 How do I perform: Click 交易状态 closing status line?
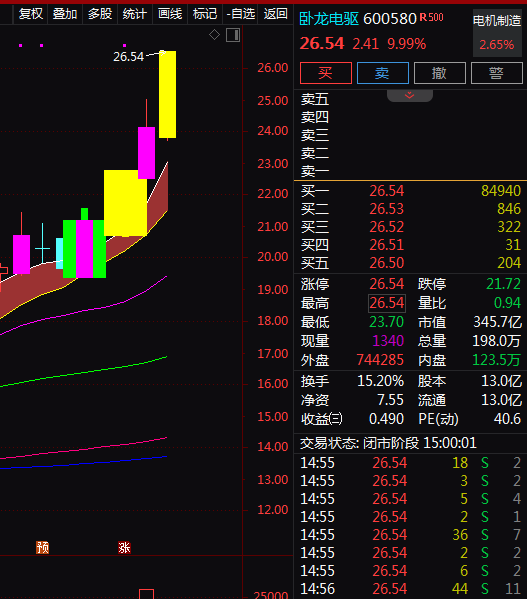point(388,443)
